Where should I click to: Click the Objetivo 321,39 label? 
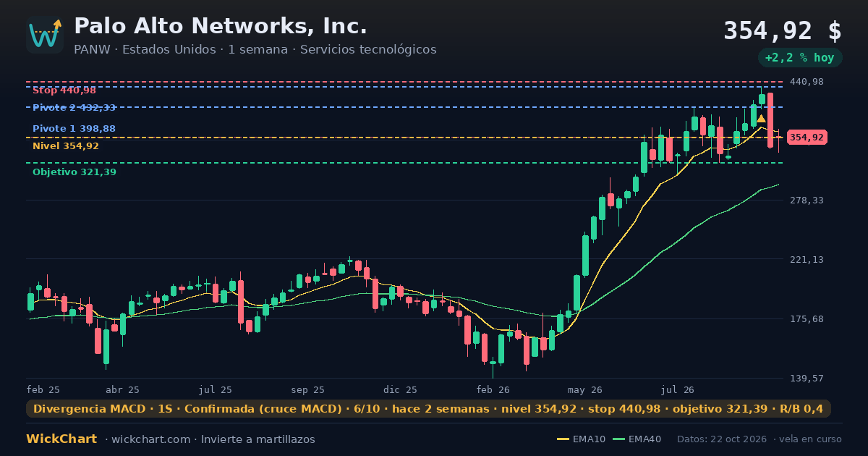coord(74,172)
